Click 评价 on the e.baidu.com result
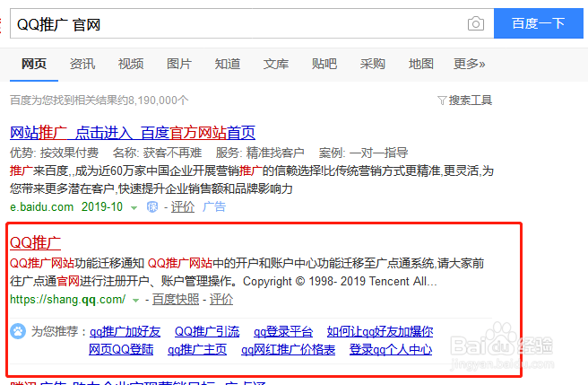This screenshot has height=385, width=588. [x=183, y=206]
